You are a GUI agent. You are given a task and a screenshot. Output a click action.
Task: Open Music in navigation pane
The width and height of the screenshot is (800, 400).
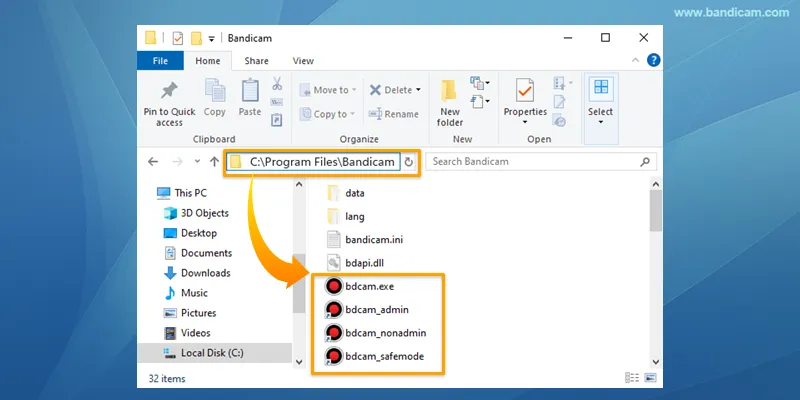(186, 293)
